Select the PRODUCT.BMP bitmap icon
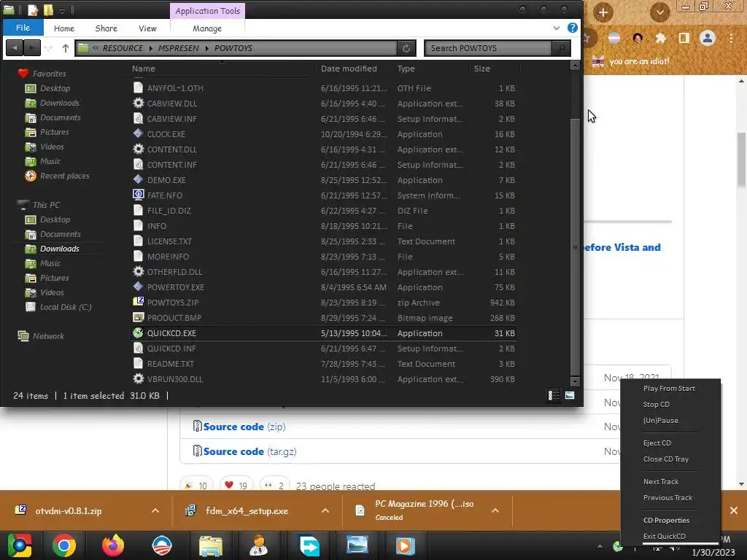This screenshot has width=747, height=560. click(138, 317)
